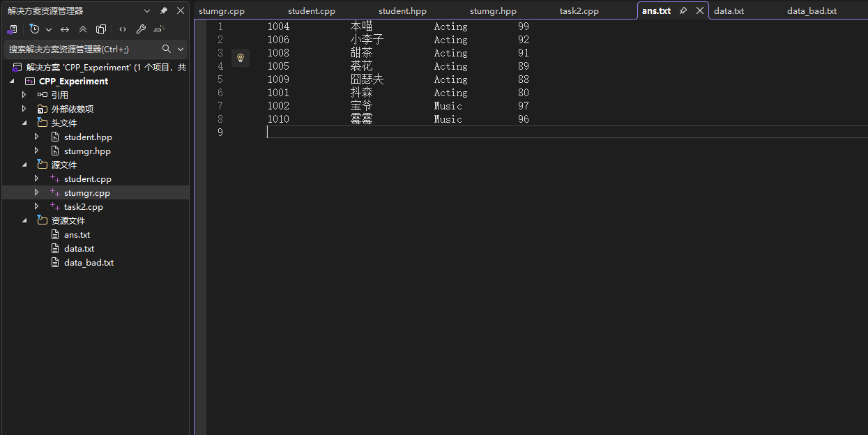This screenshot has height=435, width=868.
Task: Click the 资源文件 filter folder icon
Action: [43, 220]
